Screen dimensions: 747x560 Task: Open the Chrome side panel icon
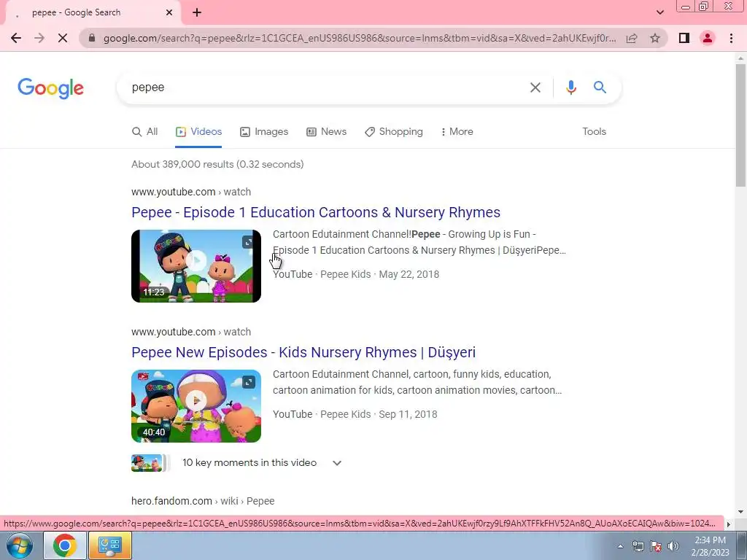pos(684,38)
